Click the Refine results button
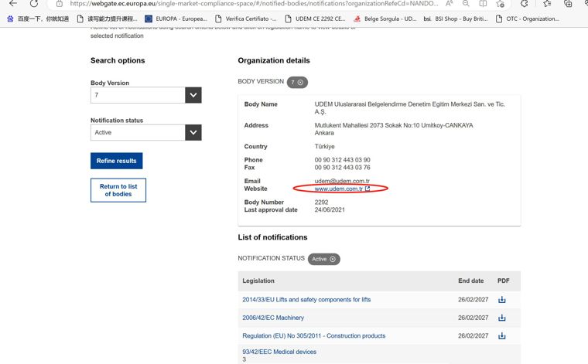 tap(117, 161)
